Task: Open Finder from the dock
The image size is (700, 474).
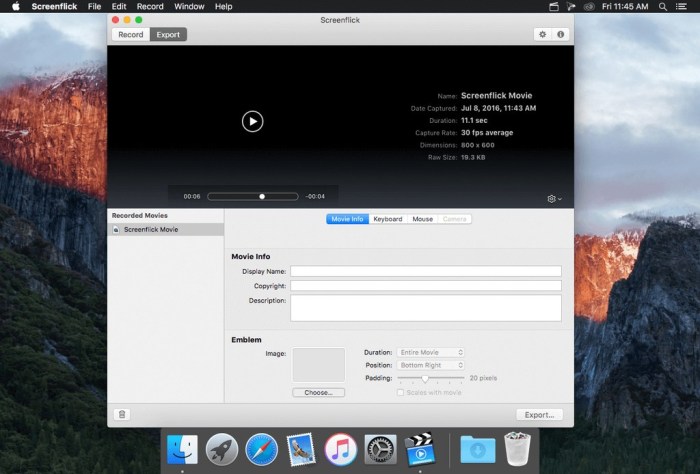Action: (x=182, y=449)
